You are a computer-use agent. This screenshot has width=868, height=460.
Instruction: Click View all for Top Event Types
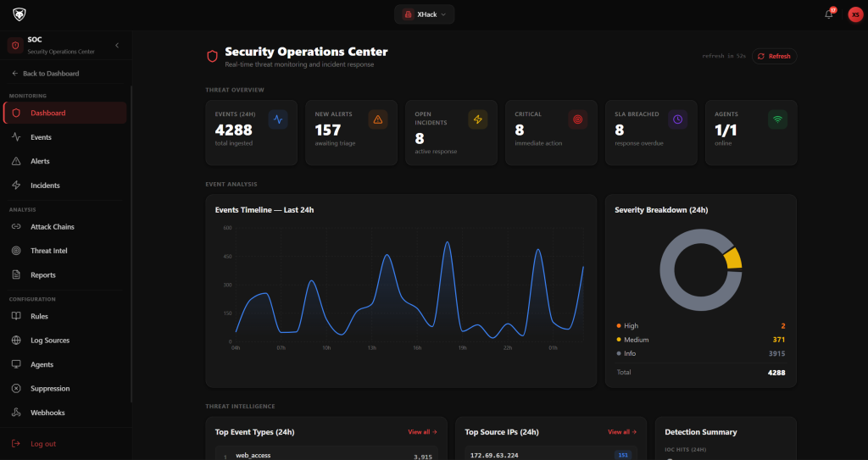click(x=422, y=432)
